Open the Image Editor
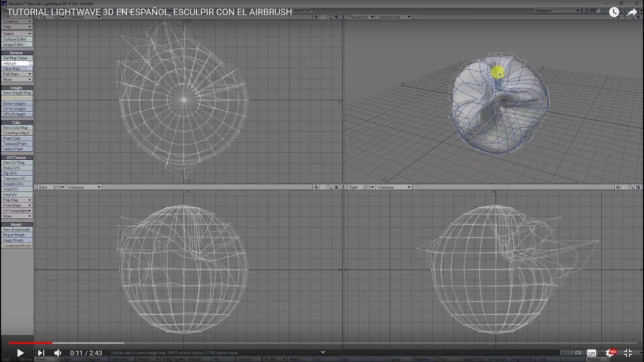The image size is (644, 362). pyautogui.click(x=17, y=45)
